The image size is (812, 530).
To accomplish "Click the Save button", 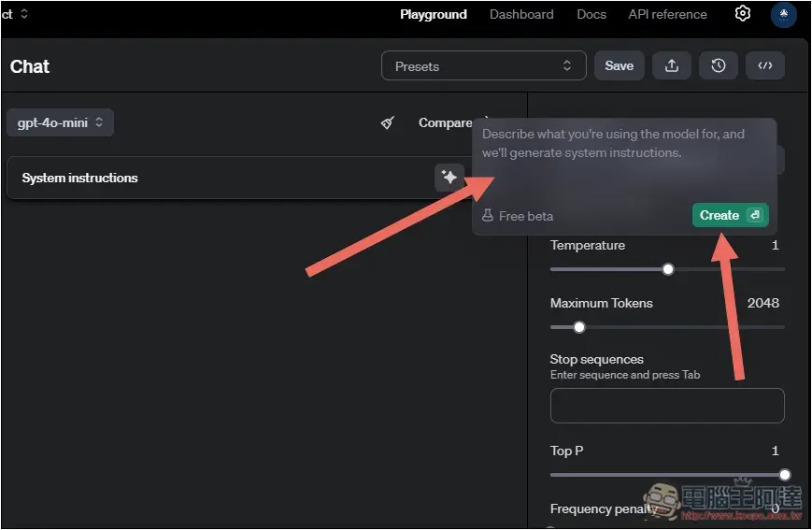I will pos(619,65).
